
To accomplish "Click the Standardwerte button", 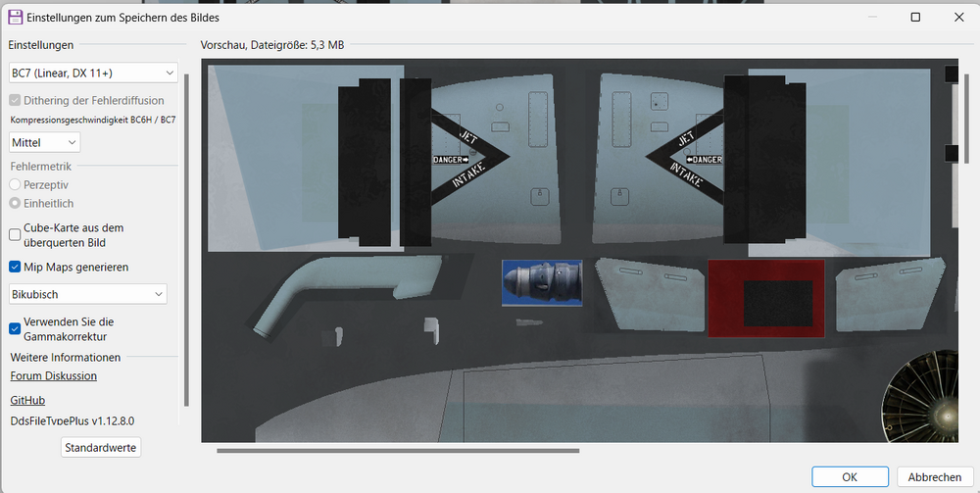I will pos(101,447).
